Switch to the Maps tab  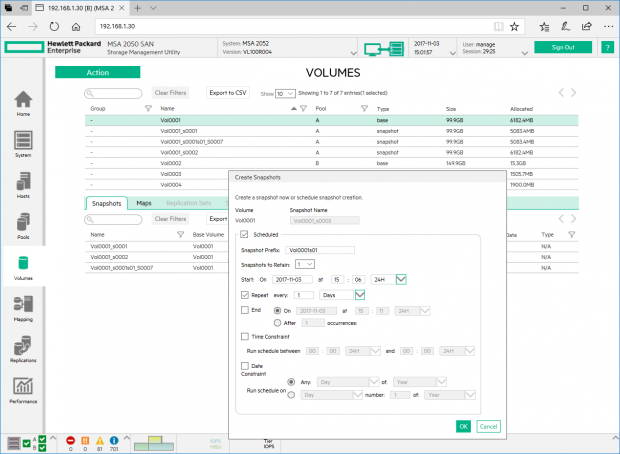(144, 203)
